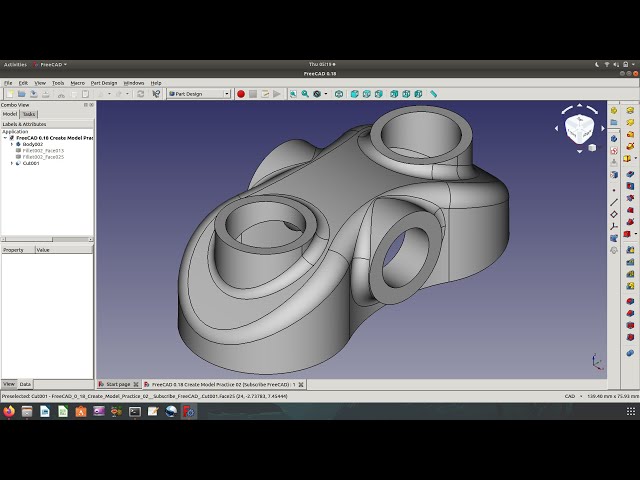Add a datum plane

pos(614,214)
